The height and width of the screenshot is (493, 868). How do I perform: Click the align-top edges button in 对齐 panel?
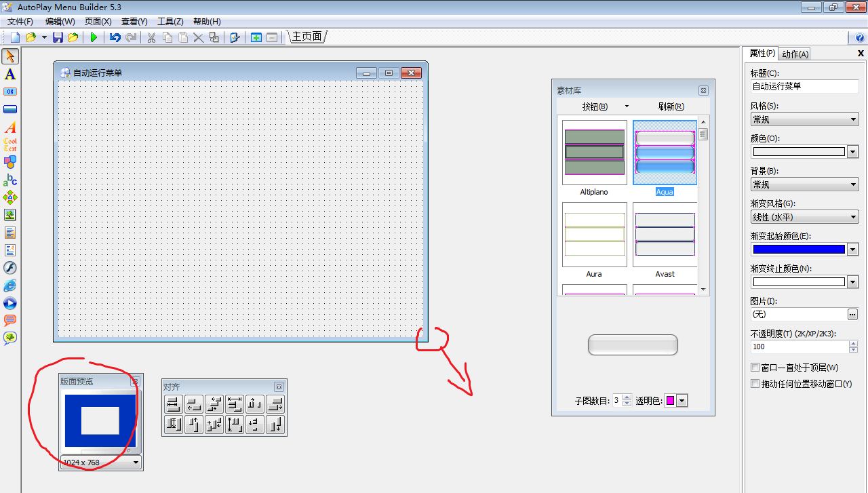pos(194,425)
